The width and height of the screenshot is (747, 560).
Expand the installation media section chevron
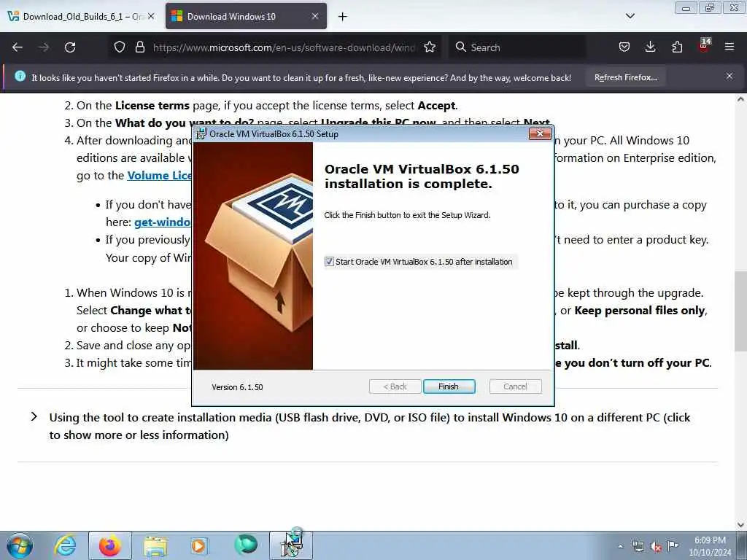click(34, 416)
